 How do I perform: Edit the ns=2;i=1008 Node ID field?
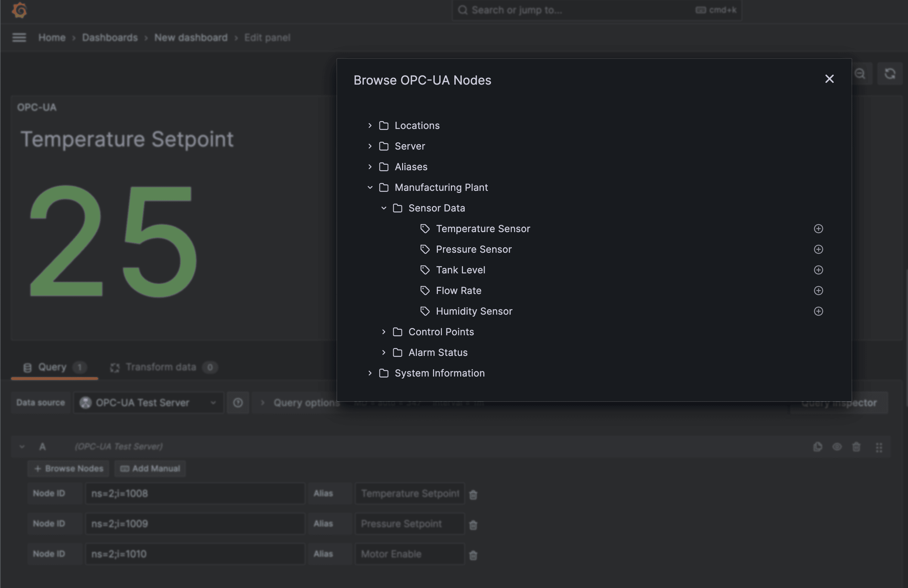pos(195,493)
